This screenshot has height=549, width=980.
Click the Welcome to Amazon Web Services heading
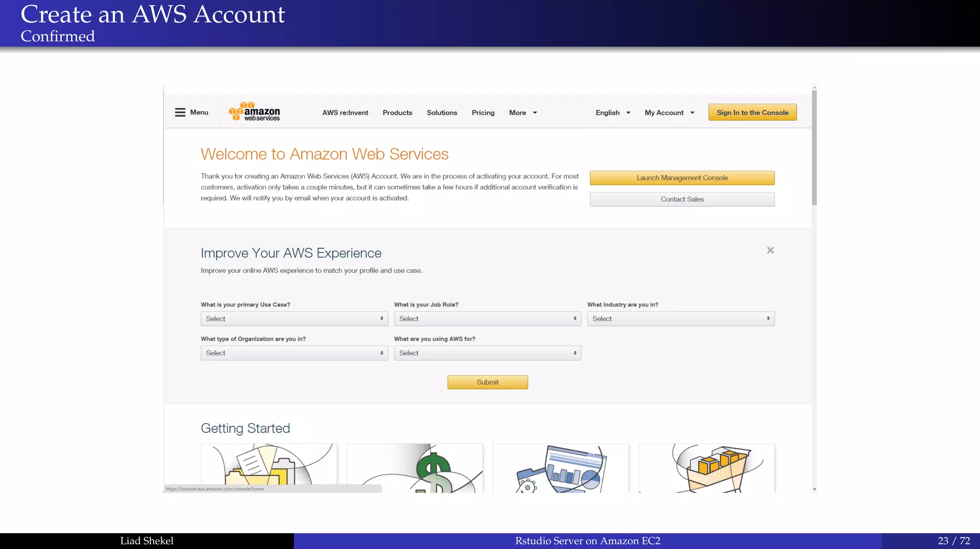[x=324, y=154]
